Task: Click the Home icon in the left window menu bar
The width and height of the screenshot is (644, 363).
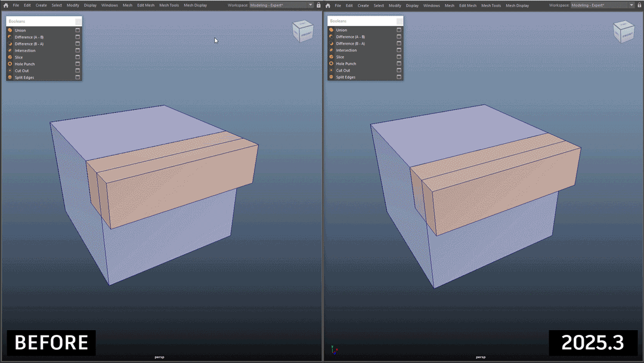Action: click(x=6, y=5)
